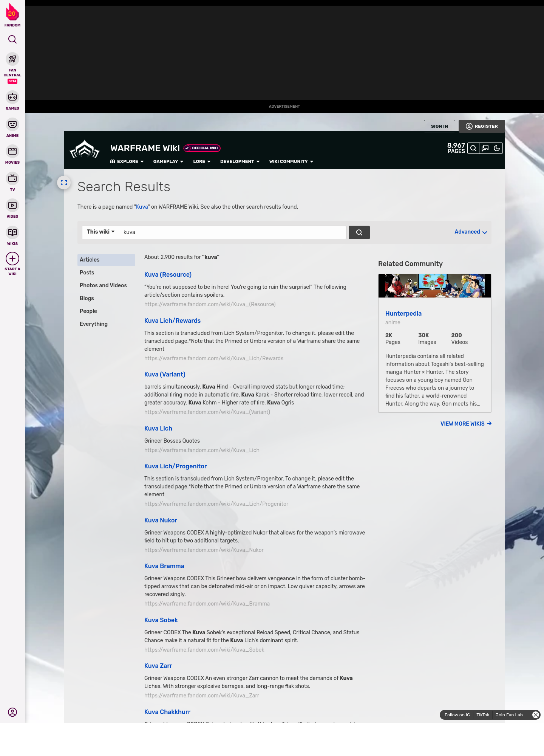The height and width of the screenshot is (756, 544).
Task: Click the WARFRAME lotus logo
Action: [85, 149]
